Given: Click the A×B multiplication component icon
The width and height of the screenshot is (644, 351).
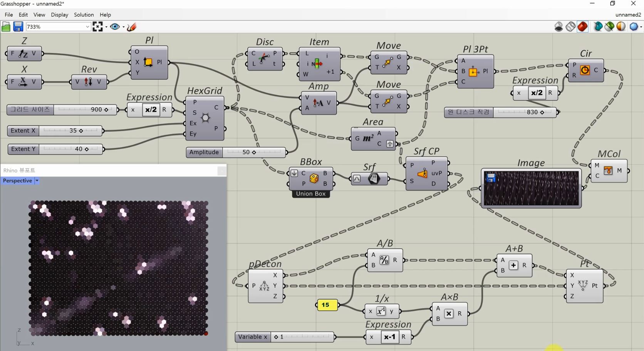Looking at the screenshot, I should 449,314.
